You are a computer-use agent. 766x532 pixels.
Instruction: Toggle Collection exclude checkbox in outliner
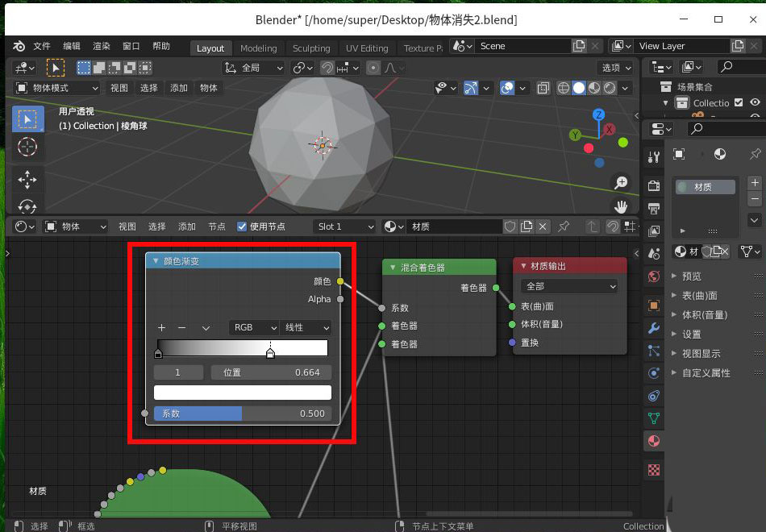click(x=739, y=102)
